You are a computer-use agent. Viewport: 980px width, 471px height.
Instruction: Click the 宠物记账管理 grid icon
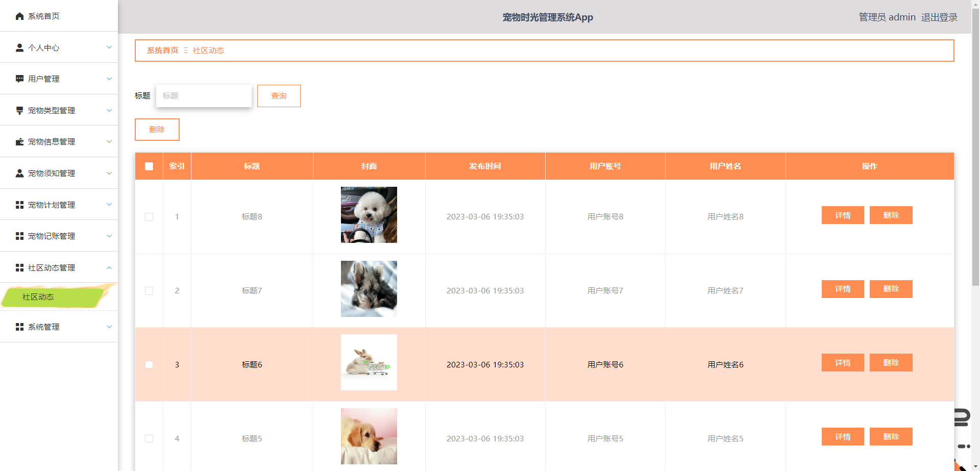coord(19,235)
